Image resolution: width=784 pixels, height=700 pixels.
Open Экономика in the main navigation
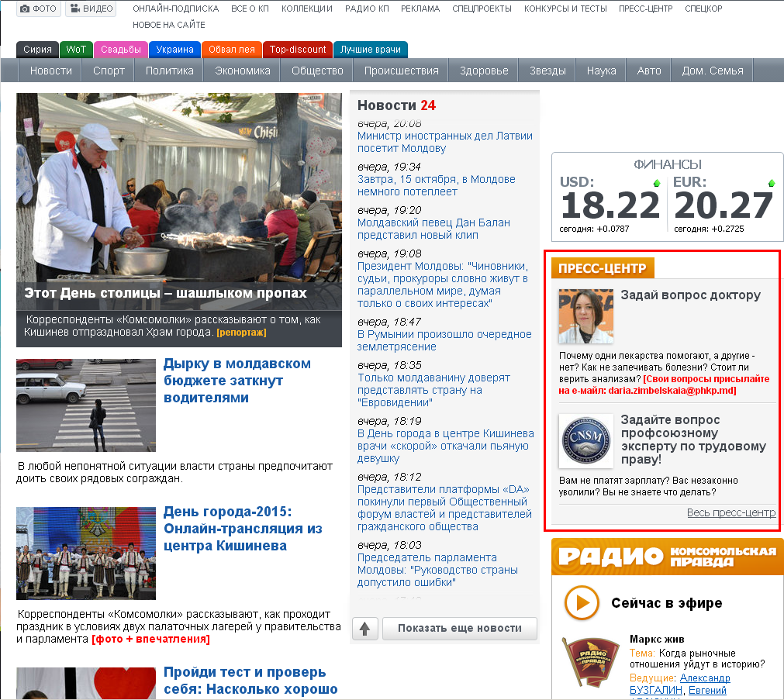pyautogui.click(x=243, y=71)
